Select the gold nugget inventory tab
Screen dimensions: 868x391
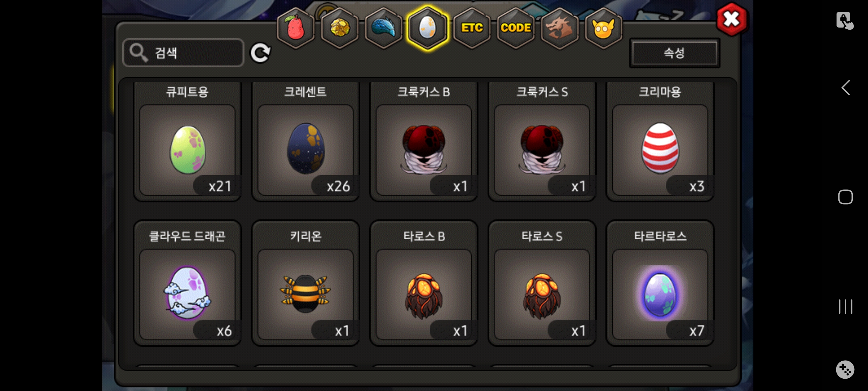340,28
